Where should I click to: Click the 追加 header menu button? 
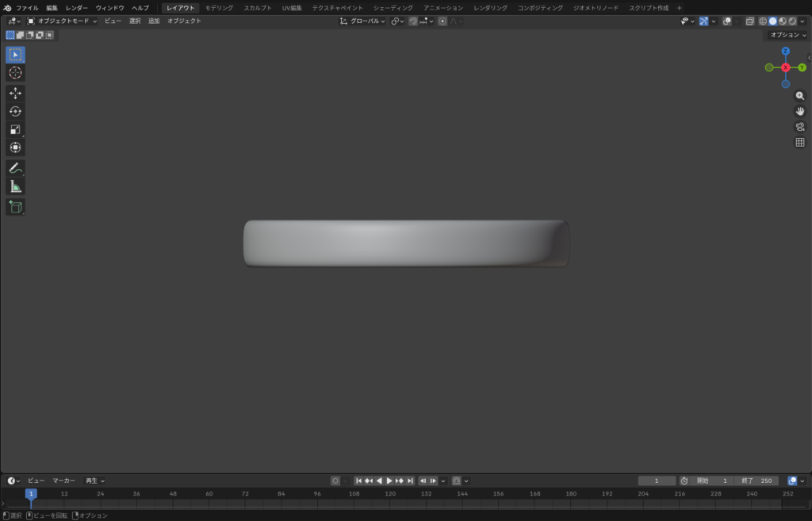pyautogui.click(x=154, y=21)
